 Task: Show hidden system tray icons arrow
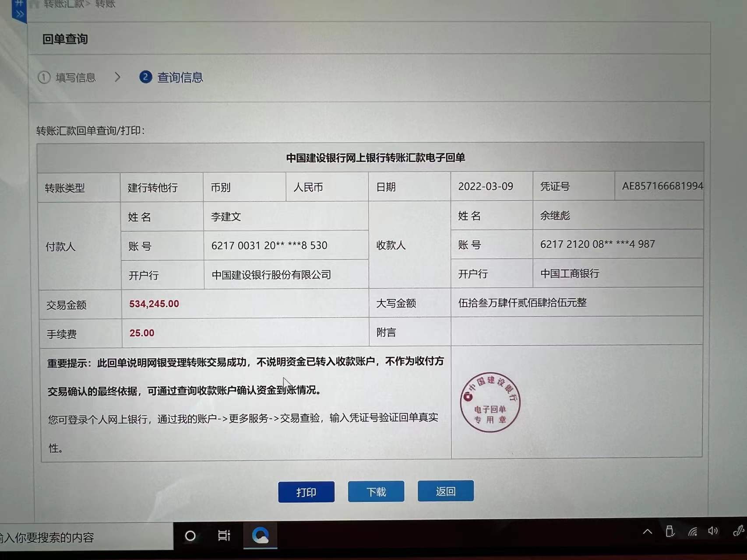click(x=647, y=532)
